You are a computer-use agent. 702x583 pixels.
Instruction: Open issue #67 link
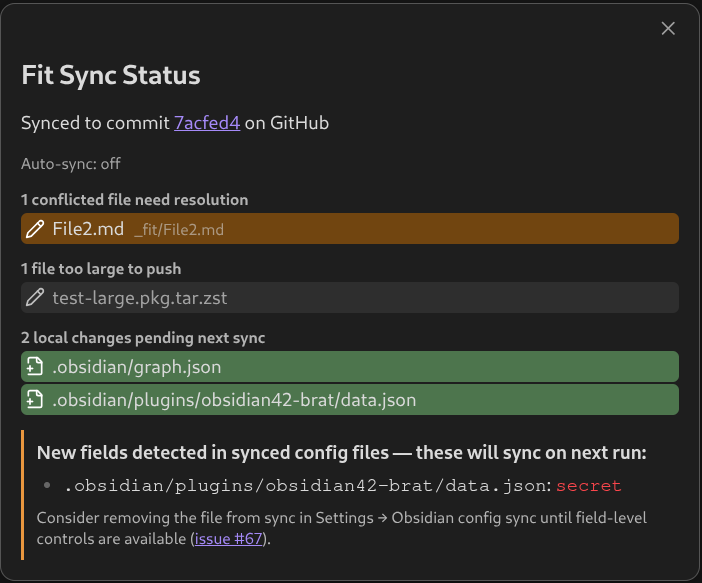(x=228, y=539)
